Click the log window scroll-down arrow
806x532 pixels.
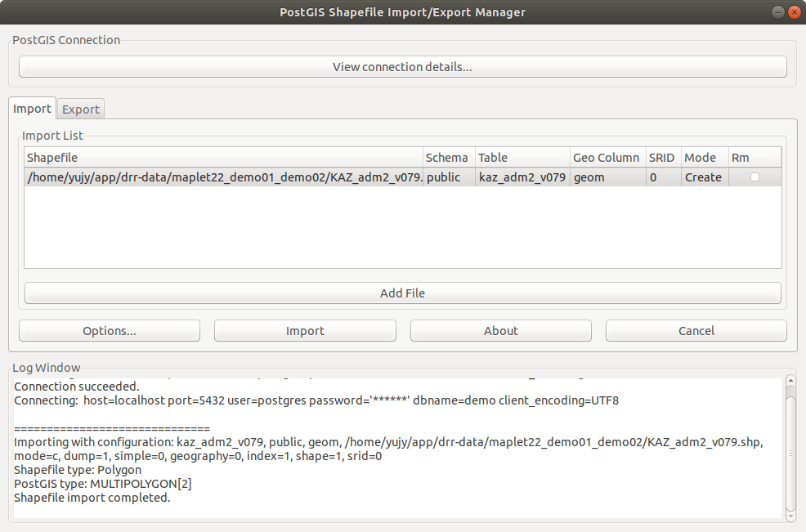790,516
